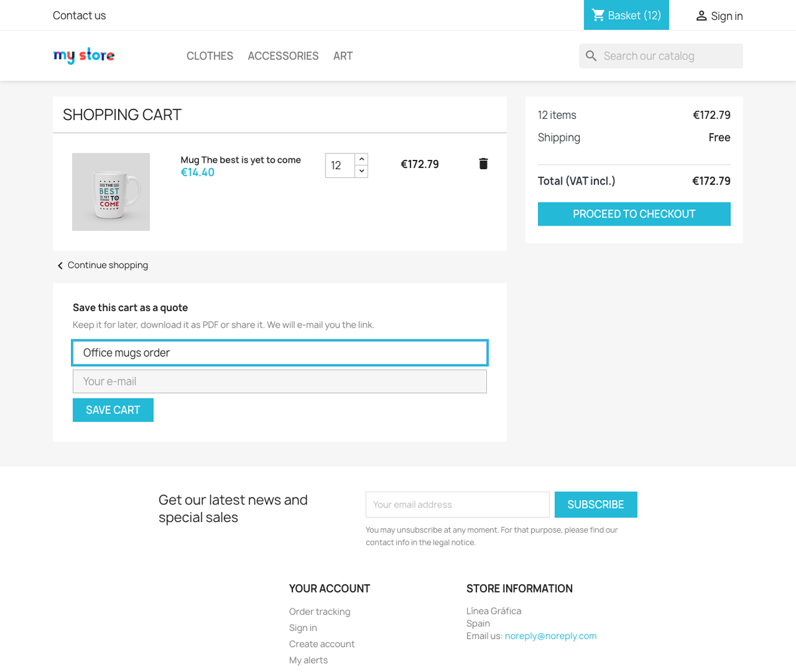Proceed to checkout

click(x=634, y=214)
